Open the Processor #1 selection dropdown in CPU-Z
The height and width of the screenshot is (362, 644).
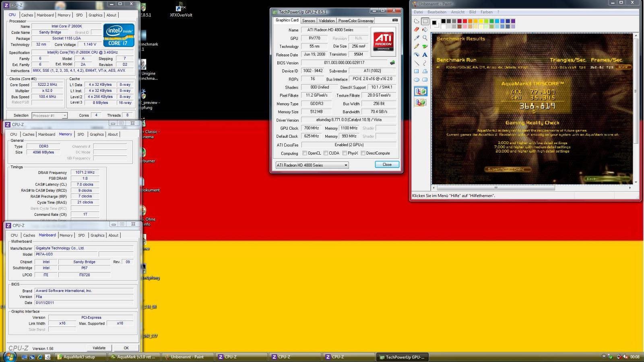click(x=49, y=116)
